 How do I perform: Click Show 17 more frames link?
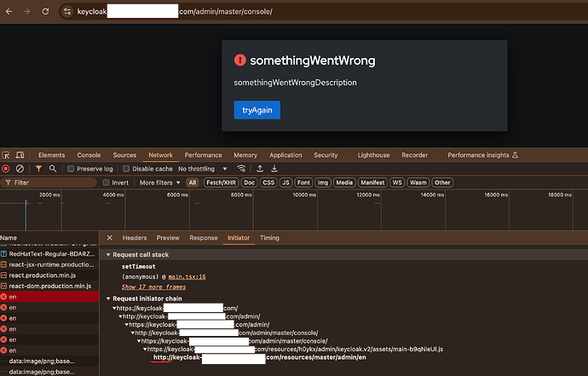click(153, 286)
